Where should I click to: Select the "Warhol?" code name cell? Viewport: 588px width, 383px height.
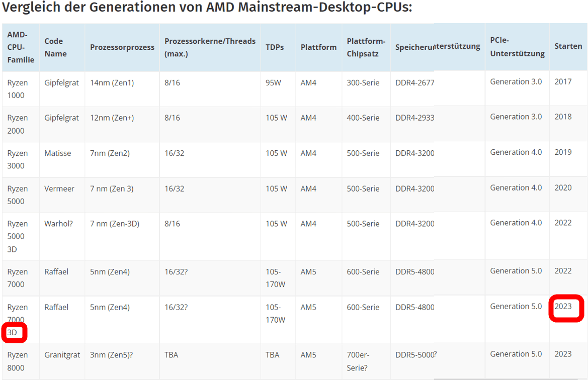58,224
